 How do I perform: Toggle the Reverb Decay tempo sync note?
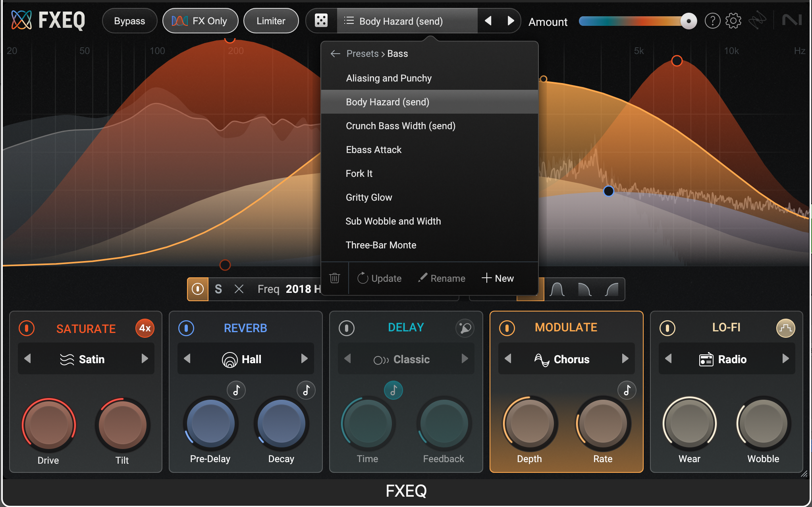pos(306,390)
